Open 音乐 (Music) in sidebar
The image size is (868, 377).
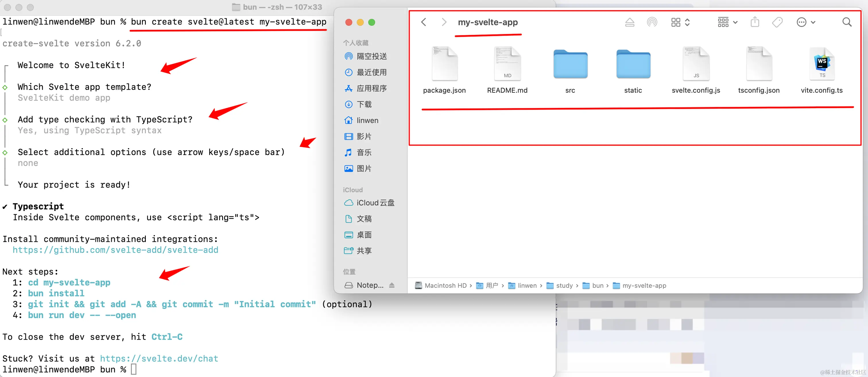tap(359, 152)
